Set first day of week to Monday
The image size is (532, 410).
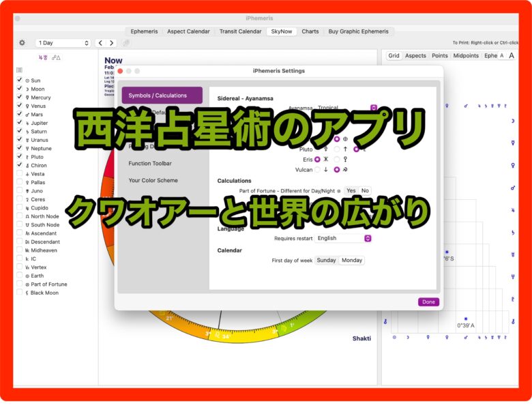352,261
